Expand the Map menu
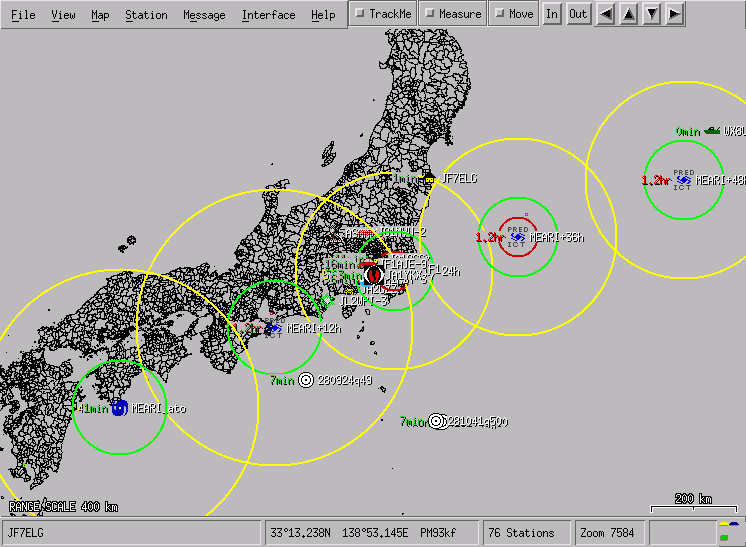The width and height of the screenshot is (746, 547). [x=100, y=15]
